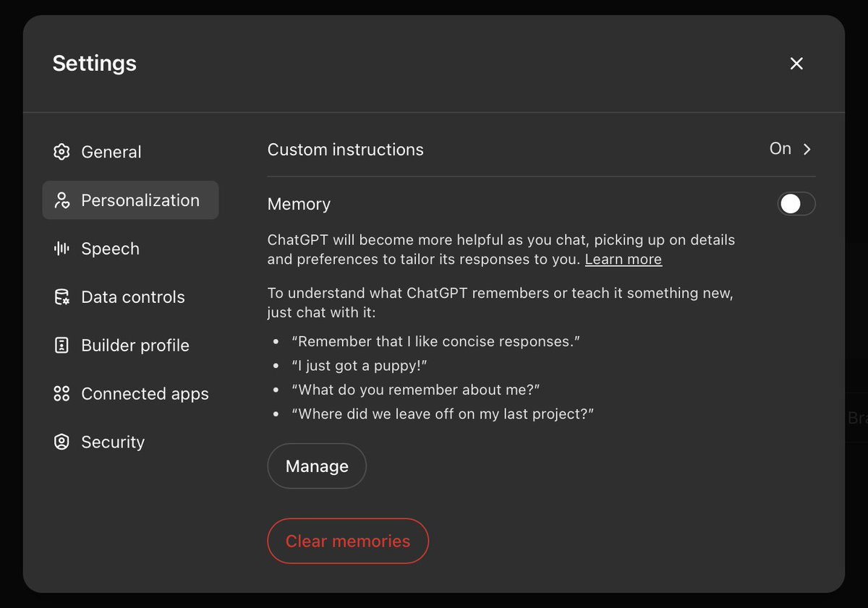This screenshot has height=608, width=868.
Task: Follow the "Learn more" link
Action: pos(623,260)
